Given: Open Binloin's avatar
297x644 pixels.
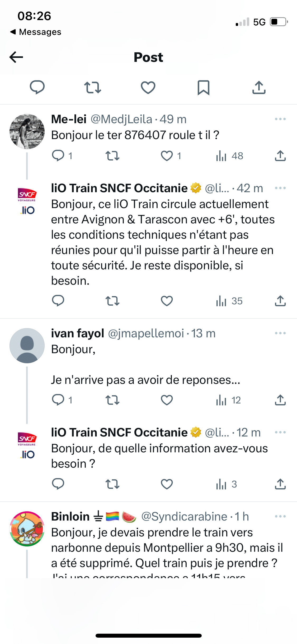Looking at the screenshot, I should [x=27, y=529].
